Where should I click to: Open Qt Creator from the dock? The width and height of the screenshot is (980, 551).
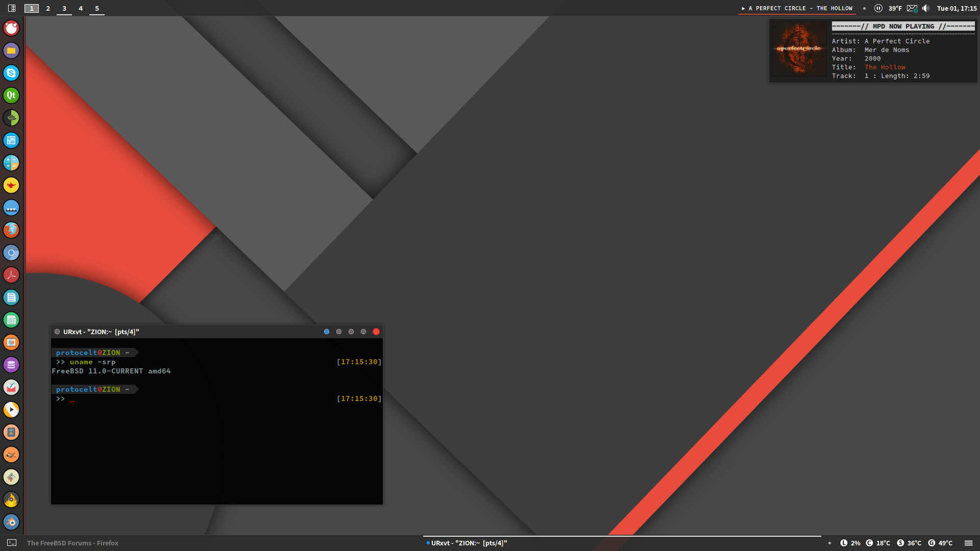point(11,95)
